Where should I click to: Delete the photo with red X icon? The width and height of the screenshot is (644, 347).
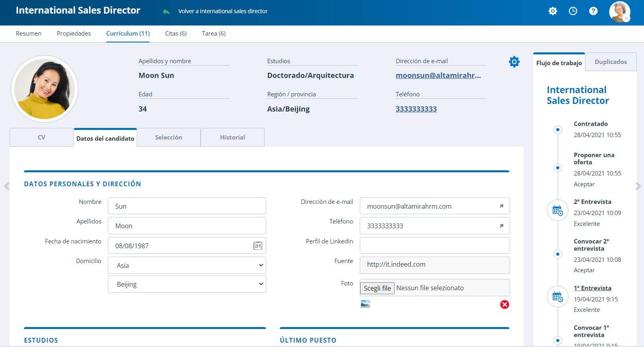tap(504, 305)
